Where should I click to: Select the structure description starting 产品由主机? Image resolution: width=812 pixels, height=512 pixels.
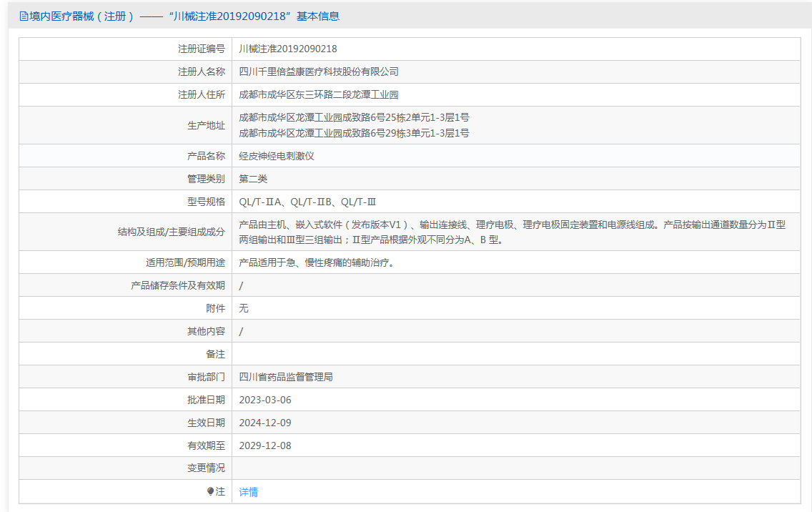[513, 232]
